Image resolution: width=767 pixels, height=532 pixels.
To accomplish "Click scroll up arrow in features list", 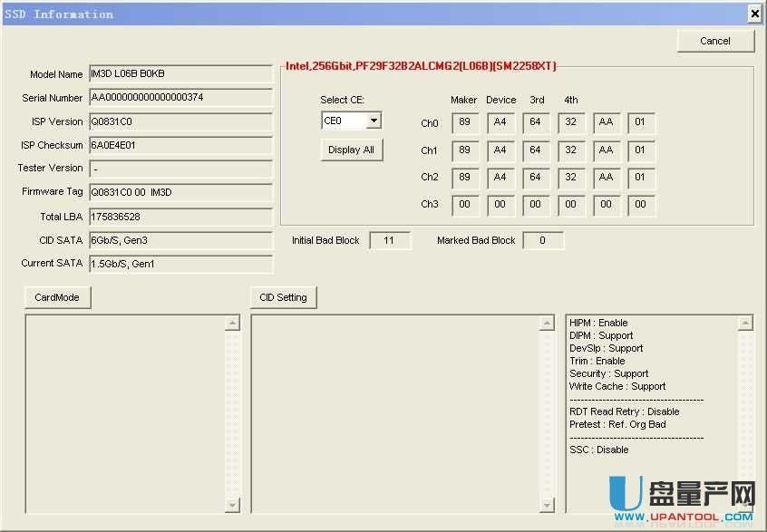I will pos(745,324).
